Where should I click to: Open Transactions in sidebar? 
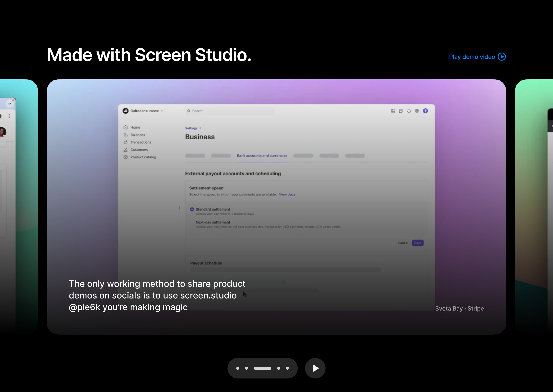(141, 142)
